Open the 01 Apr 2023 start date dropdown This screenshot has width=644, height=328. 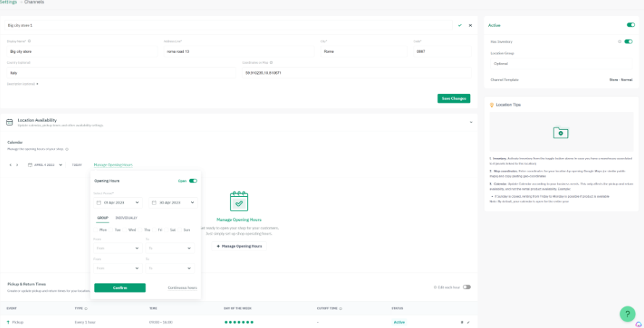coord(118,203)
